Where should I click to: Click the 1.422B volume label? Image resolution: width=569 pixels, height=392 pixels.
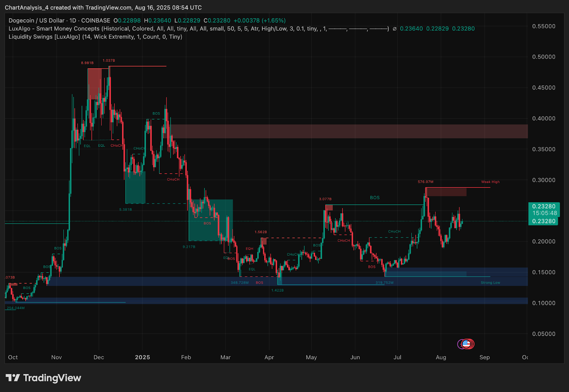tap(277, 290)
